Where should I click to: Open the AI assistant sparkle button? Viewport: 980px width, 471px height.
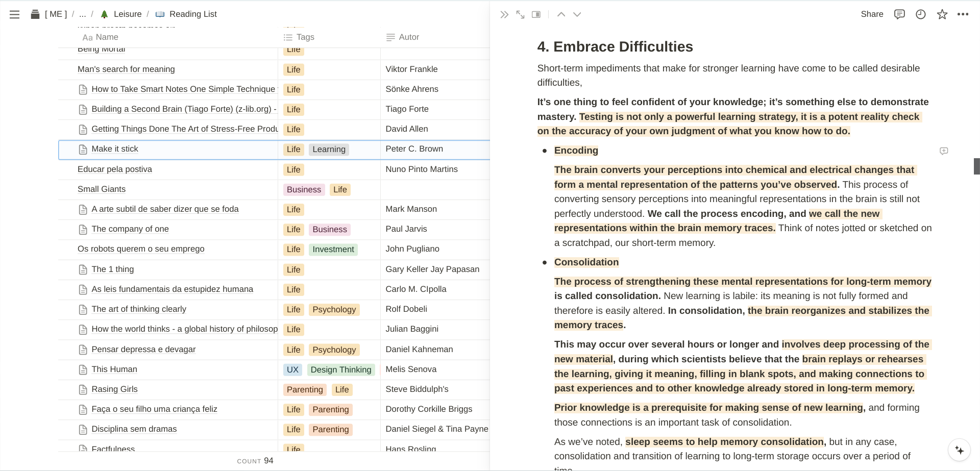click(959, 450)
